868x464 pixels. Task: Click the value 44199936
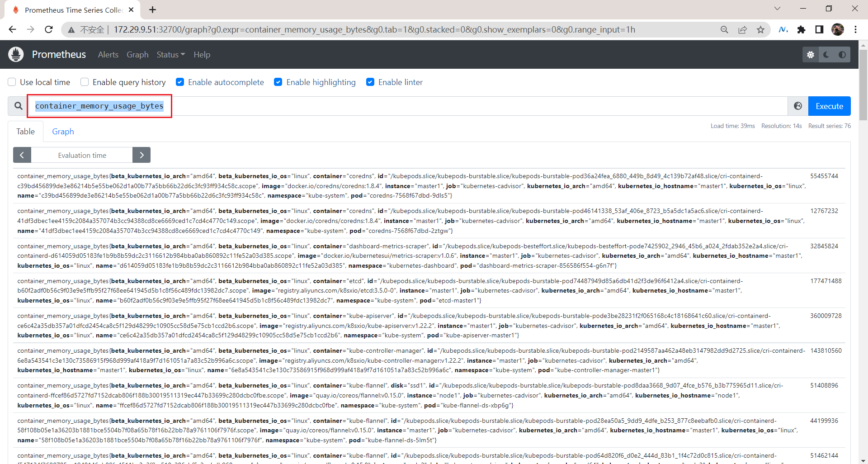[x=824, y=421]
